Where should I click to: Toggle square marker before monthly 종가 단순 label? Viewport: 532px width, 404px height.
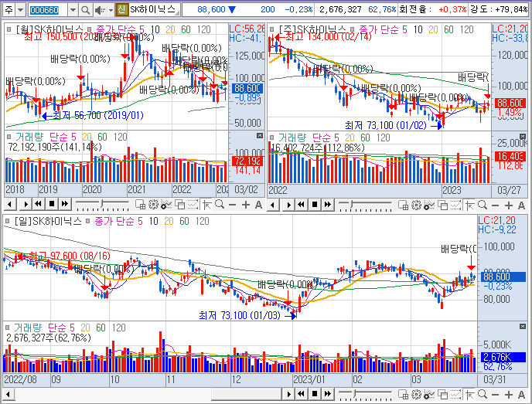[90, 29]
